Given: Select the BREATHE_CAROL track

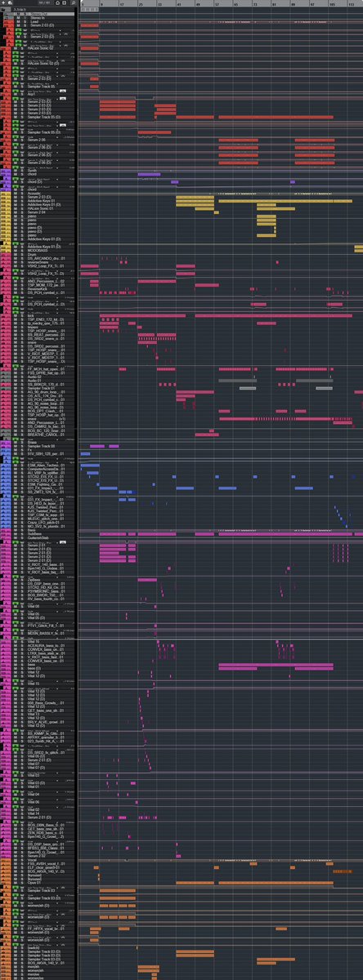Looking at the screenshot, I should tap(46, 434).
